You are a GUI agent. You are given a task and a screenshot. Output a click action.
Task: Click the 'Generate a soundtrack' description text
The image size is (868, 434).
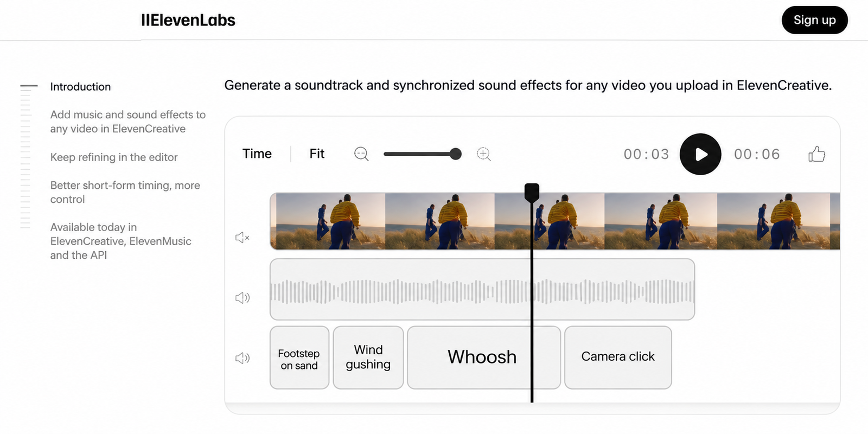pyautogui.click(x=528, y=85)
